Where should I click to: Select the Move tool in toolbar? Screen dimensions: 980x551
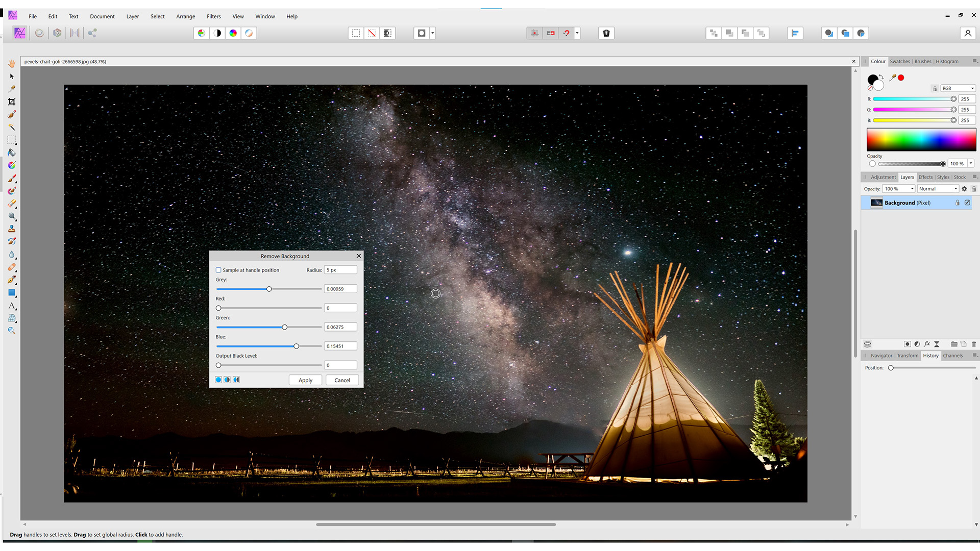(11, 76)
